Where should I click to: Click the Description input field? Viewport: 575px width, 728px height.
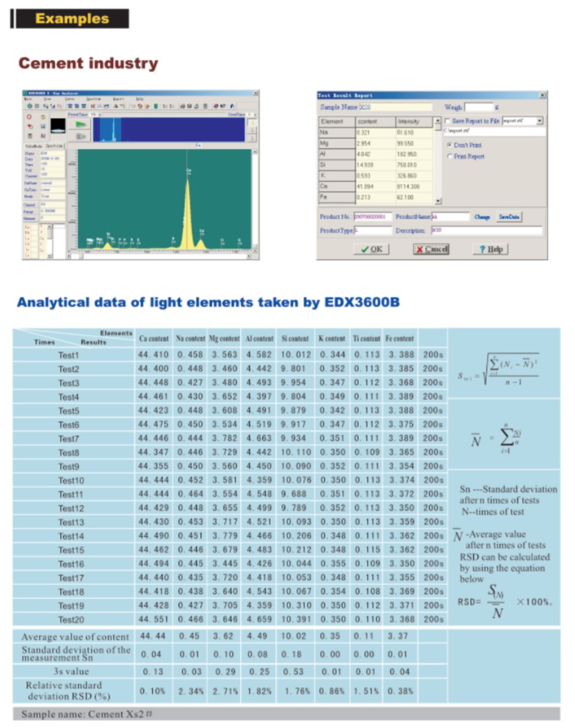click(487, 230)
